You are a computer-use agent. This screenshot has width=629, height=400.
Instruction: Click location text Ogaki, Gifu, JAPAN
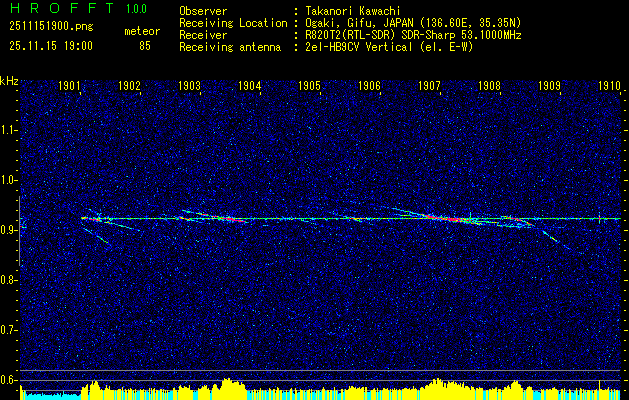pos(358,23)
